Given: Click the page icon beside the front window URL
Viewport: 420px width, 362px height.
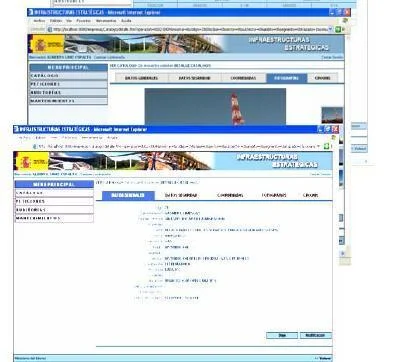Looking at the screenshot, I should pos(35,146).
